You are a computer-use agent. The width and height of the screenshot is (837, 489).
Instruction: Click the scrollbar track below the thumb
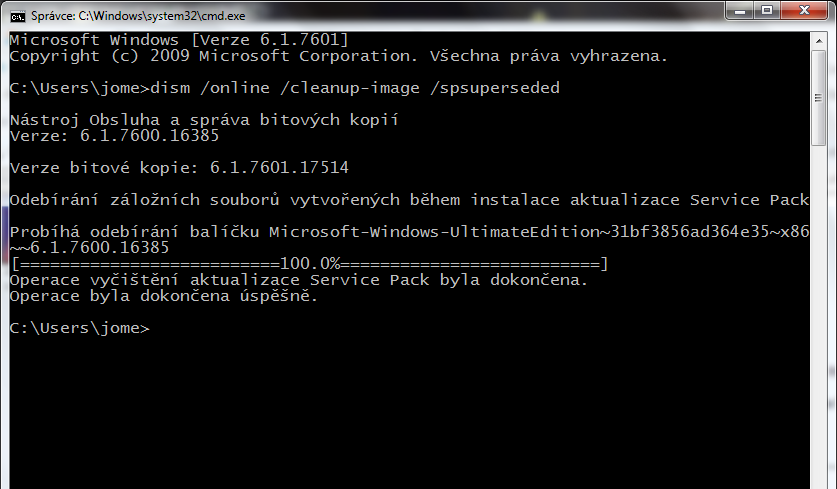coord(818,315)
